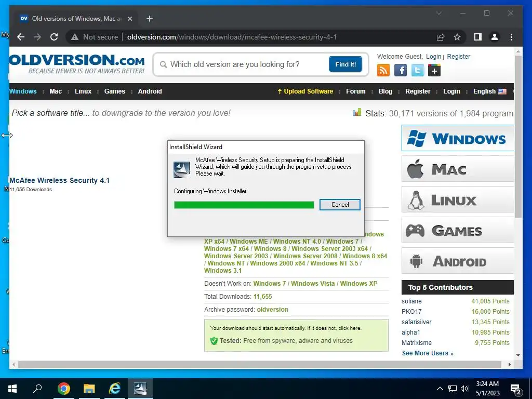This screenshot has width=532, height=399.
Task: Open File Explorer from the taskbar
Action: tap(89, 389)
